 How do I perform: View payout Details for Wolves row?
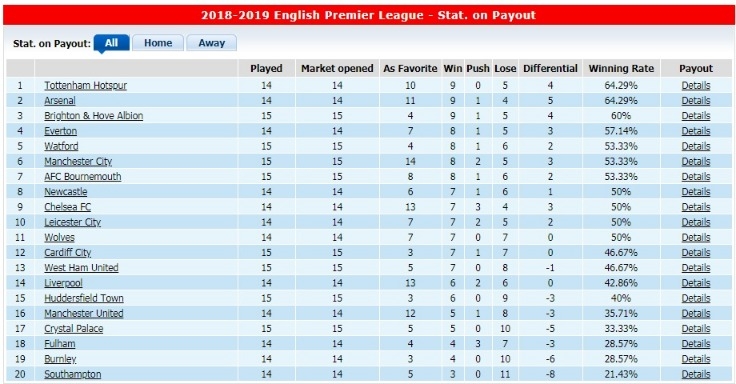click(x=696, y=237)
